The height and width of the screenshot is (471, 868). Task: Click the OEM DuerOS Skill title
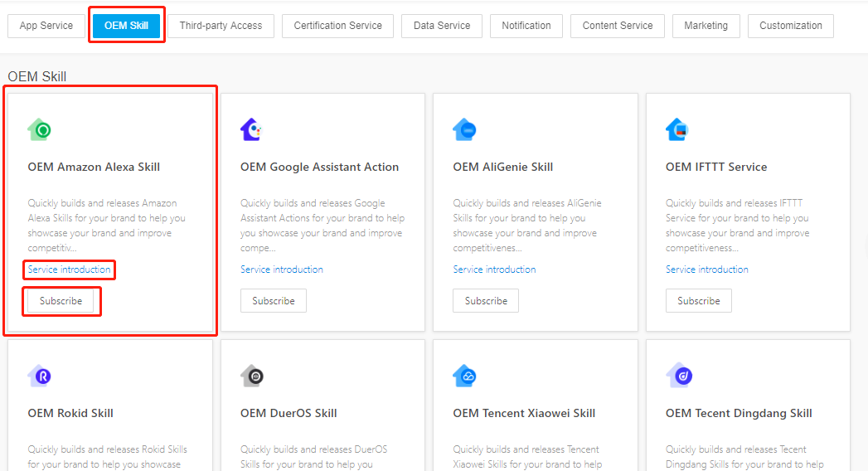pos(289,413)
